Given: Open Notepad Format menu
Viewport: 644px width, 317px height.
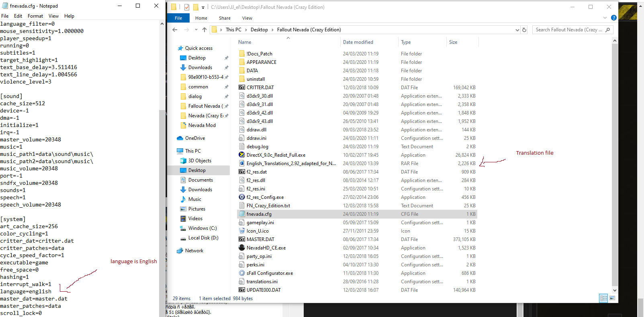Looking at the screenshot, I should 35,16.
